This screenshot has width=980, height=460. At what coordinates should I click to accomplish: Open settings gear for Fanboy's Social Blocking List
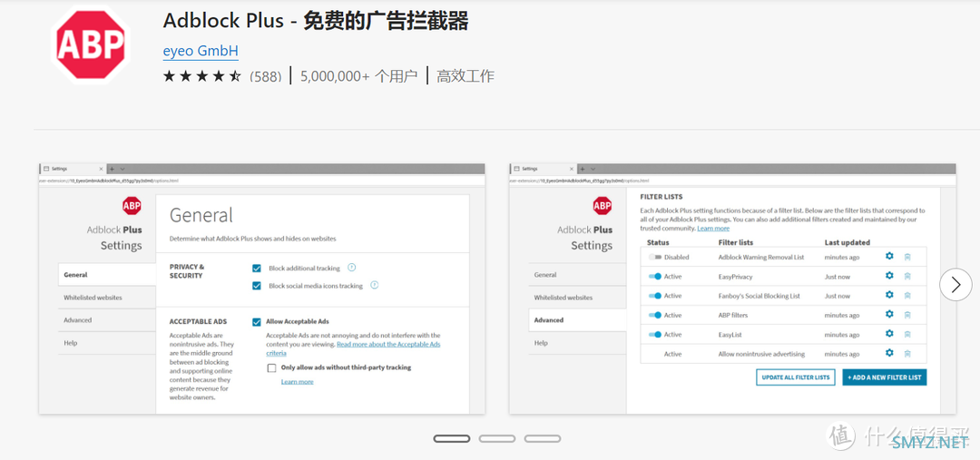click(x=889, y=295)
